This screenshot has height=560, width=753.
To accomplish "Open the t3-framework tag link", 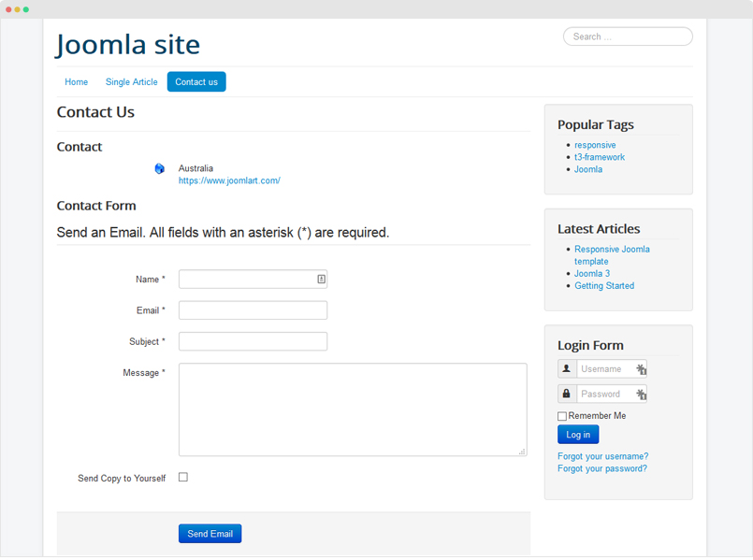I will [x=600, y=157].
